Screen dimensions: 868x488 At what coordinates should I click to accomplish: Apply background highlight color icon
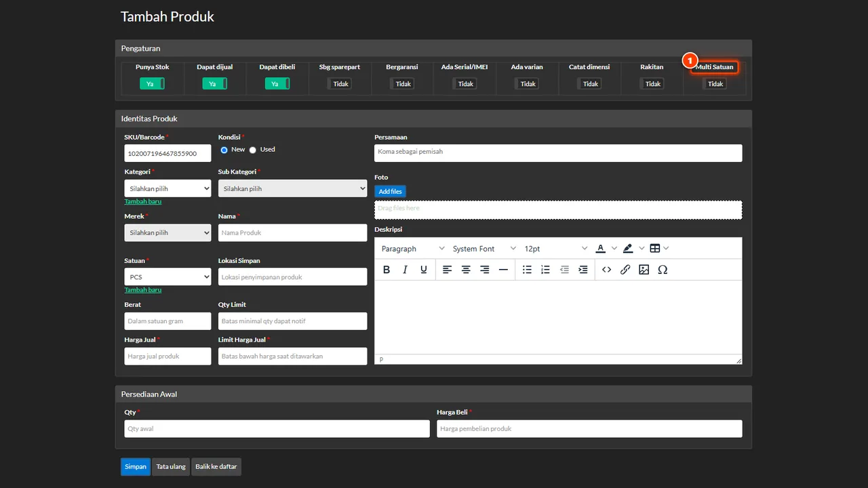click(628, 249)
